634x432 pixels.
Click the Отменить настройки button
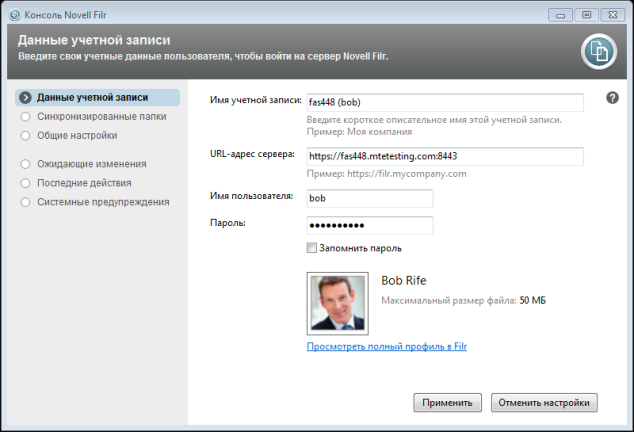[x=544, y=402]
